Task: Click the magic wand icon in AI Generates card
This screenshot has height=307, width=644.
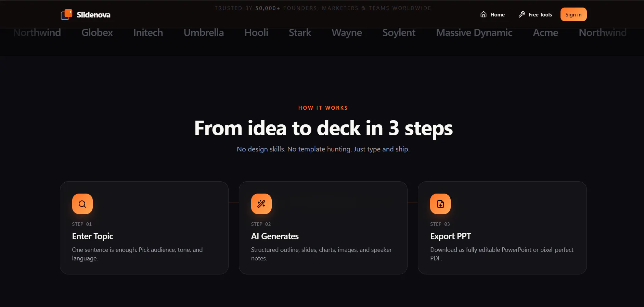Action: tap(261, 204)
